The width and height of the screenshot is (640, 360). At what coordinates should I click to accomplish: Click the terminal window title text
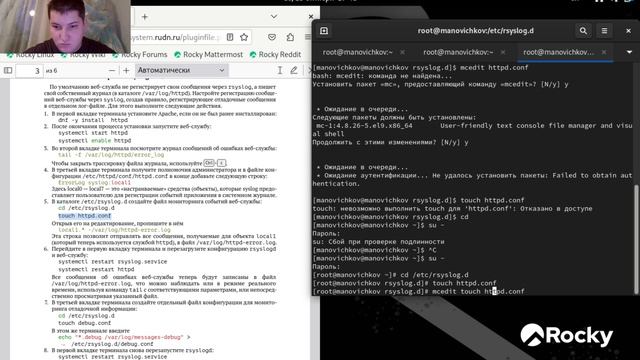point(476,31)
